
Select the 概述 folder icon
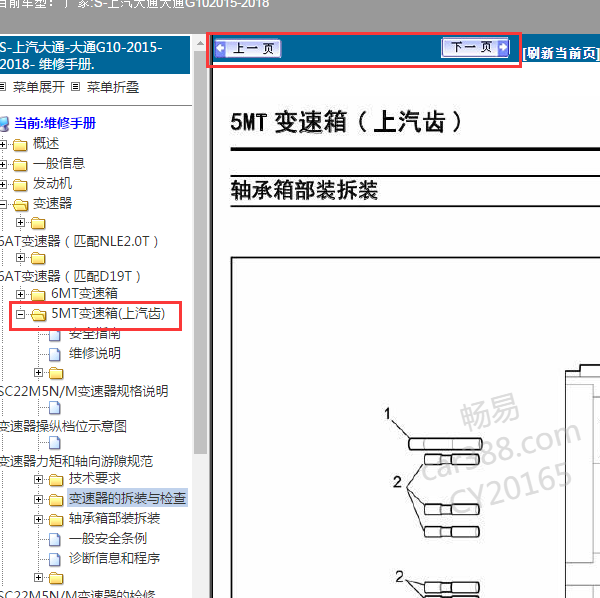click(x=20, y=145)
